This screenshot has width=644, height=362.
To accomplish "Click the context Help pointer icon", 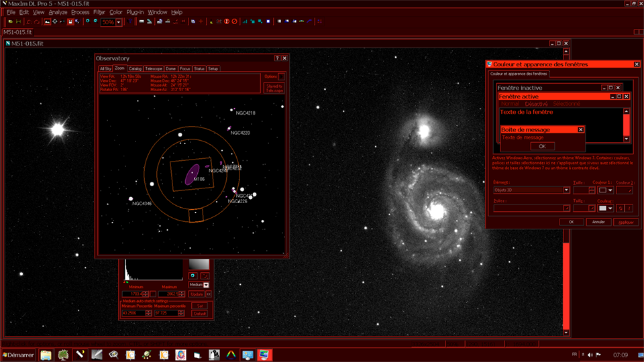I will [129, 21].
